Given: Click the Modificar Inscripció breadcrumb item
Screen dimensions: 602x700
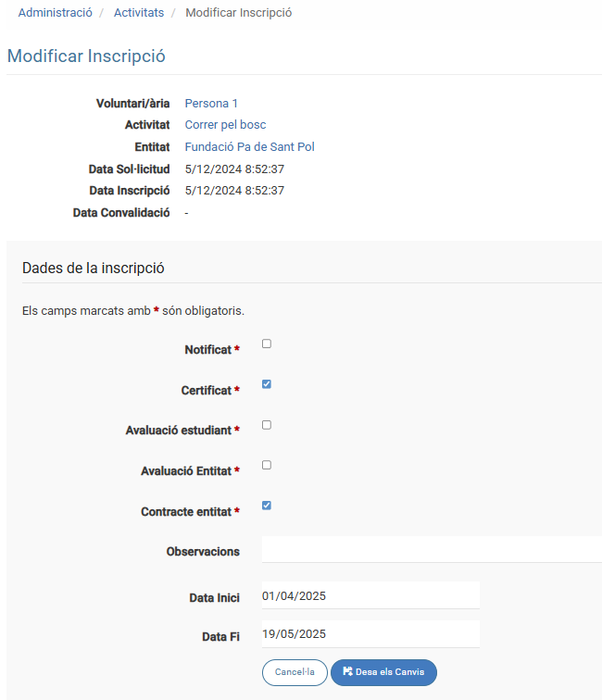Looking at the screenshot, I should [x=238, y=13].
